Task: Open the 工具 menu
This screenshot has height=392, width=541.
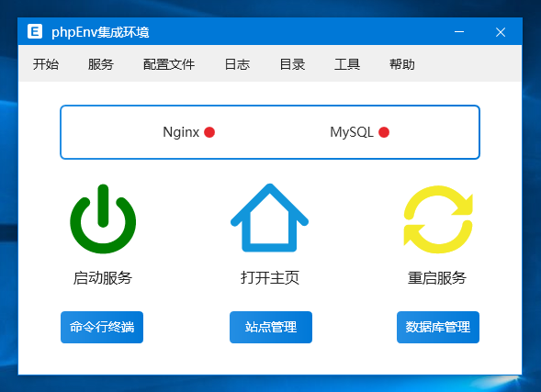Action: 347,64
